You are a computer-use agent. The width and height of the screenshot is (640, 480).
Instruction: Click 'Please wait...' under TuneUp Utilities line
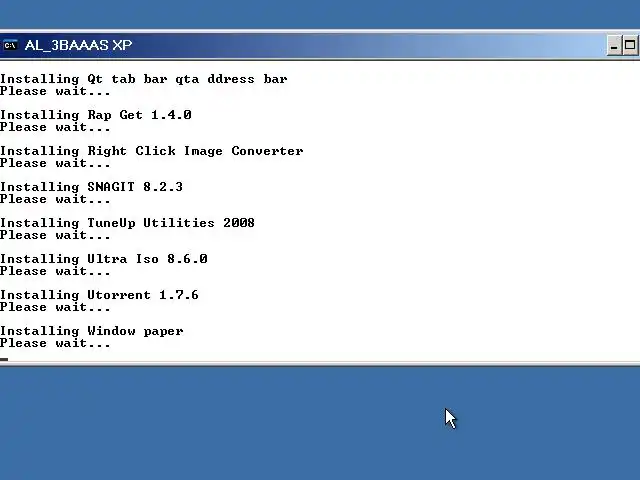[55, 235]
